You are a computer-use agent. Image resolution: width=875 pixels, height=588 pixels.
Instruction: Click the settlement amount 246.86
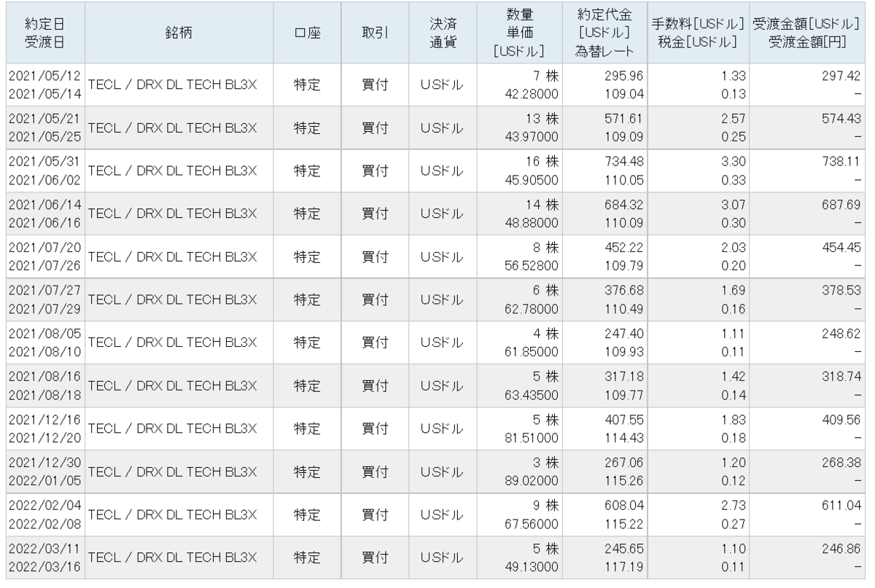click(841, 549)
